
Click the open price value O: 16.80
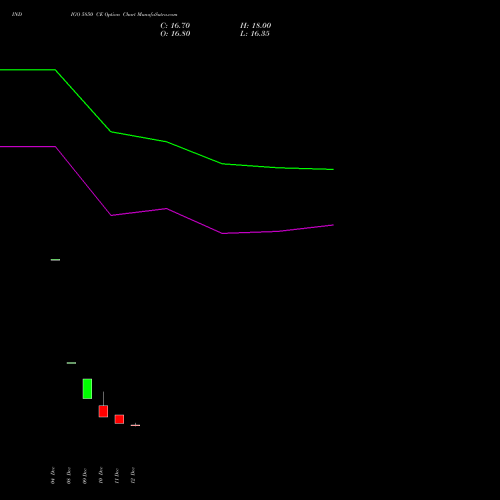[x=175, y=34]
